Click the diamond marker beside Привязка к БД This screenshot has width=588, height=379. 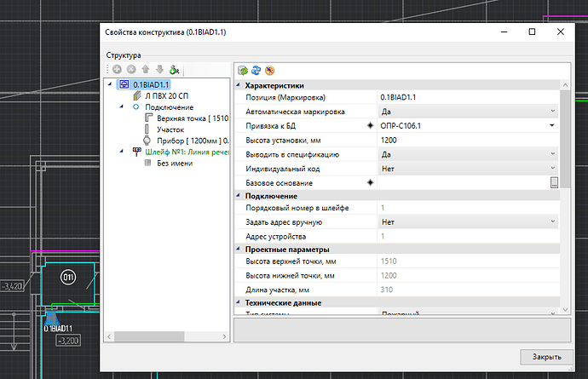(x=370, y=126)
